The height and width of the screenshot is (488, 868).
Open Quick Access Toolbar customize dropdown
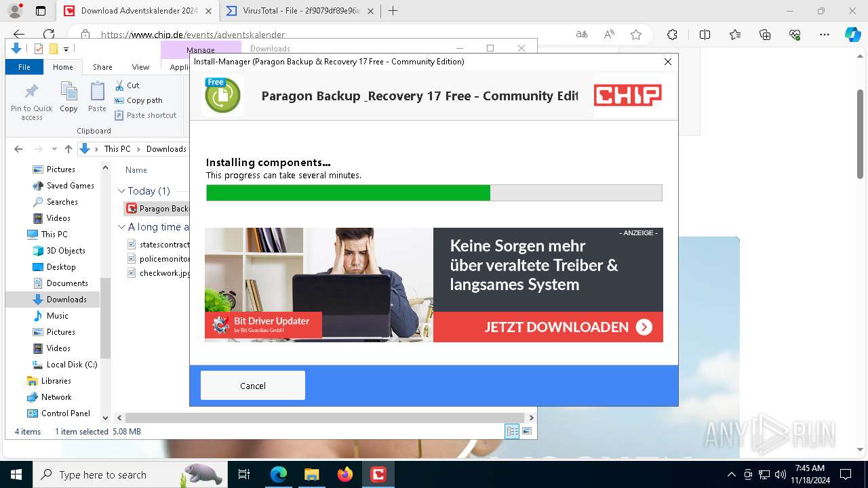(66, 49)
